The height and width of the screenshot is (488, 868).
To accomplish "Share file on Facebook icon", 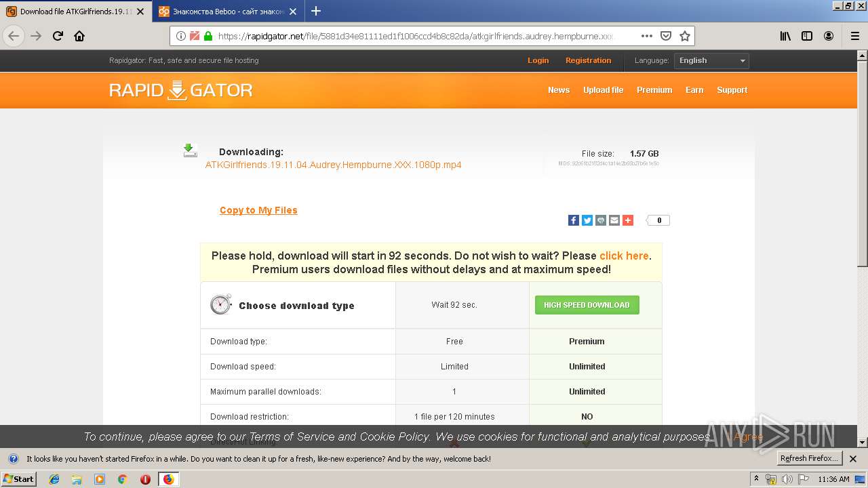I will [574, 220].
